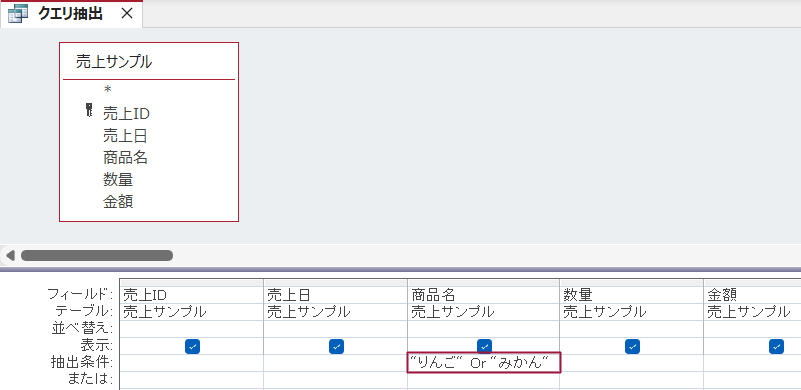The width and height of the screenshot is (801, 390).
Task: Uncheck the 表示 checkbox for 売上日 column
Action: 336,347
